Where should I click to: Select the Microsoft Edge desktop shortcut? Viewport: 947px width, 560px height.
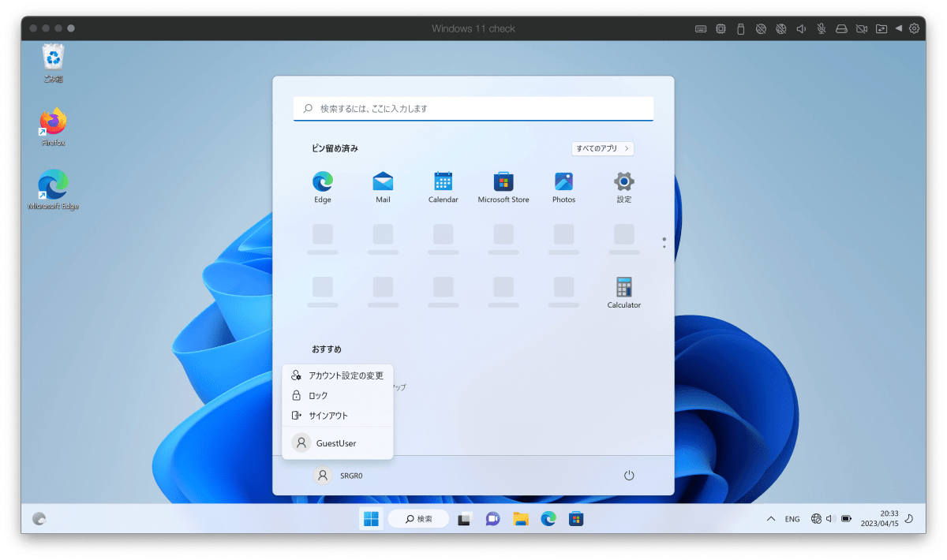tap(54, 190)
